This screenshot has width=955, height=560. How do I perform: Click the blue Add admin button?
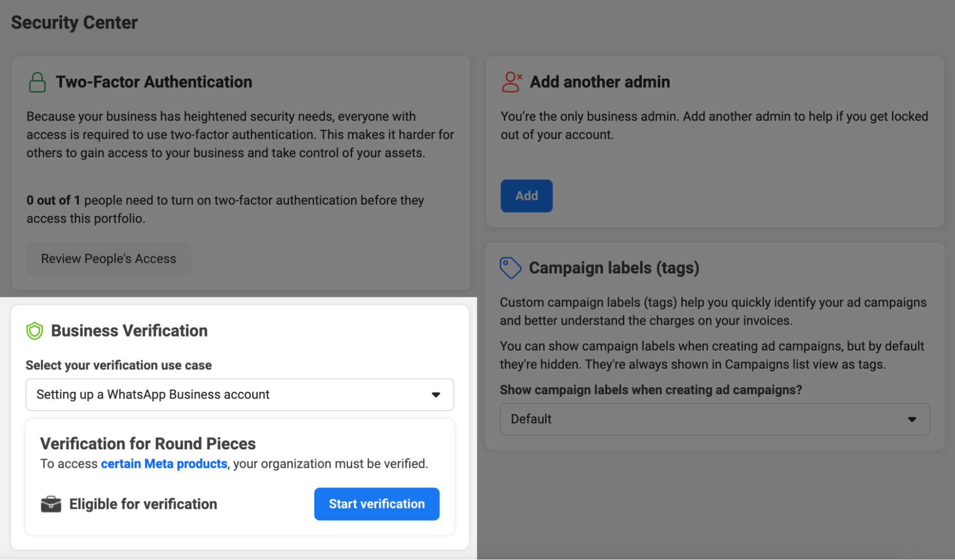tap(526, 196)
